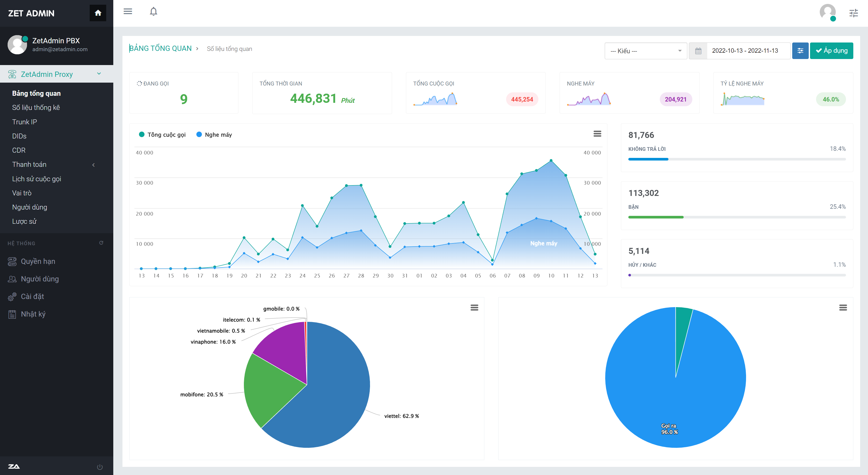Go to Lịch sử cuộc gọi
This screenshot has width=868, height=475.
37,179
